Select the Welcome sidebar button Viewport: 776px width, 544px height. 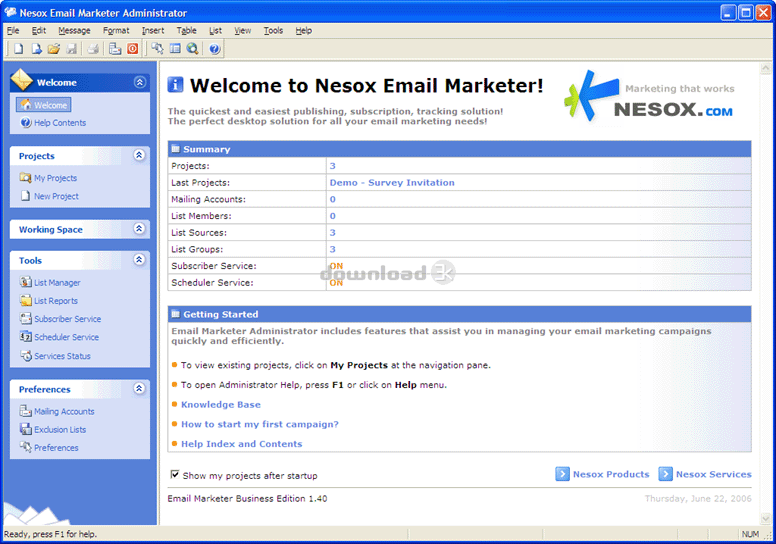44,104
